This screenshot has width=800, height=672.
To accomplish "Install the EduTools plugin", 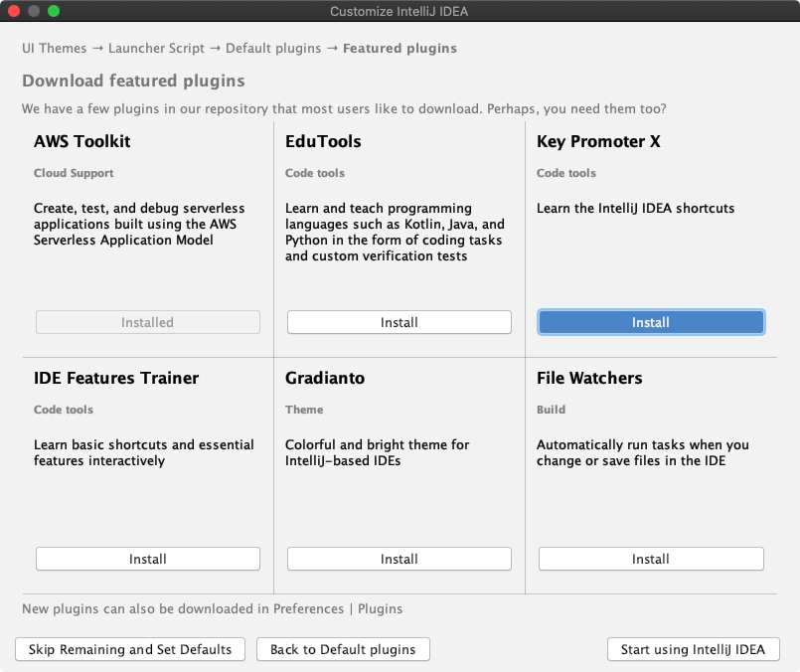I will click(x=399, y=322).
